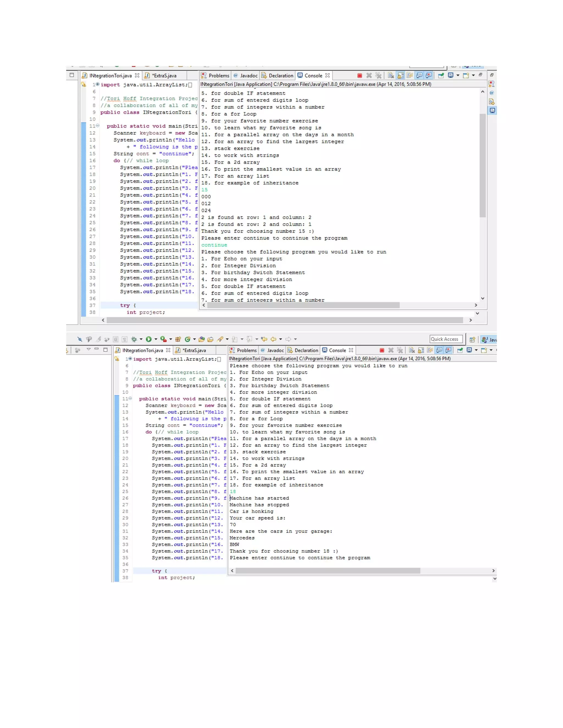Open Console fast-view icon on upper right sidebar
Image resolution: width=563 pixels, height=728 pixels.
pos(492,111)
